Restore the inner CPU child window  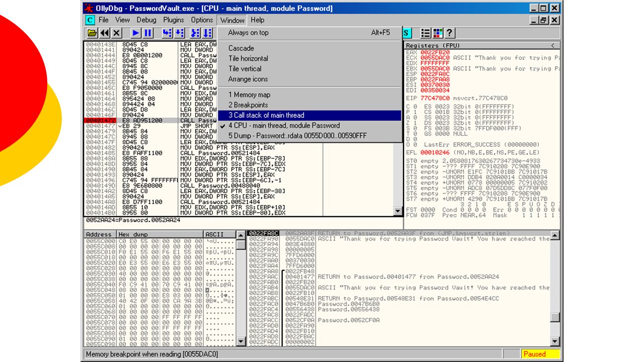point(544,20)
